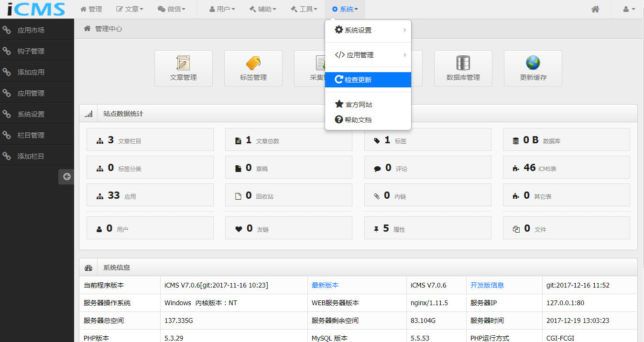Open the 数据库管理 database cylinder icon
This screenshot has height=342, width=644.
463,63
